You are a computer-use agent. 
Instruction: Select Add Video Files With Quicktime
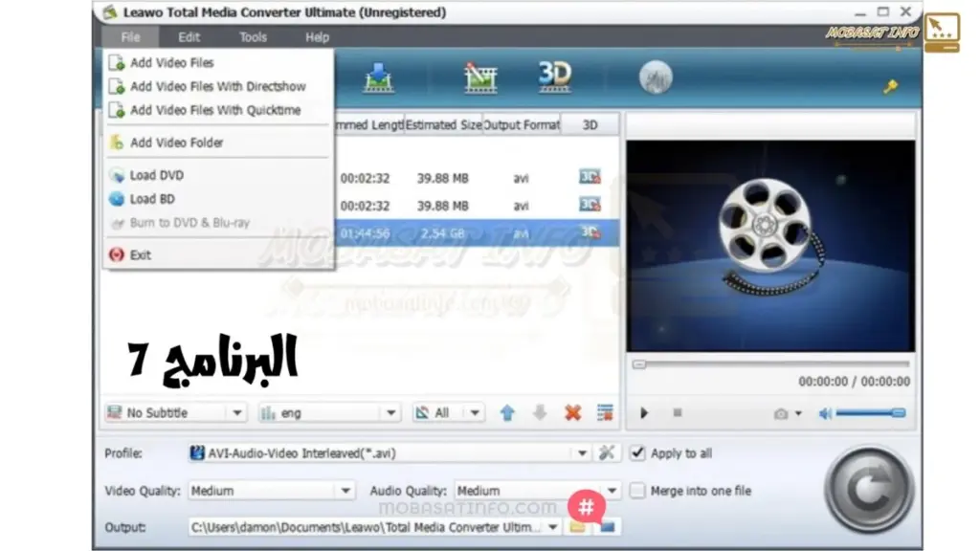point(215,110)
